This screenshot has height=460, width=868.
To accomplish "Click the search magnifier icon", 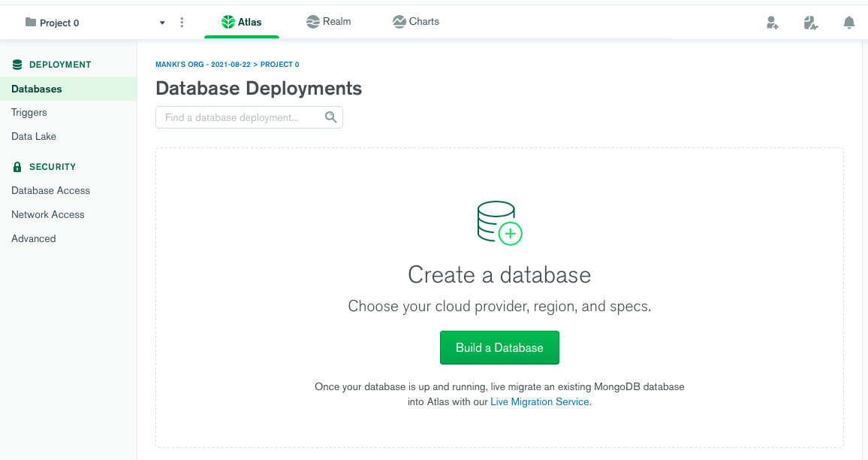I will pyautogui.click(x=330, y=117).
